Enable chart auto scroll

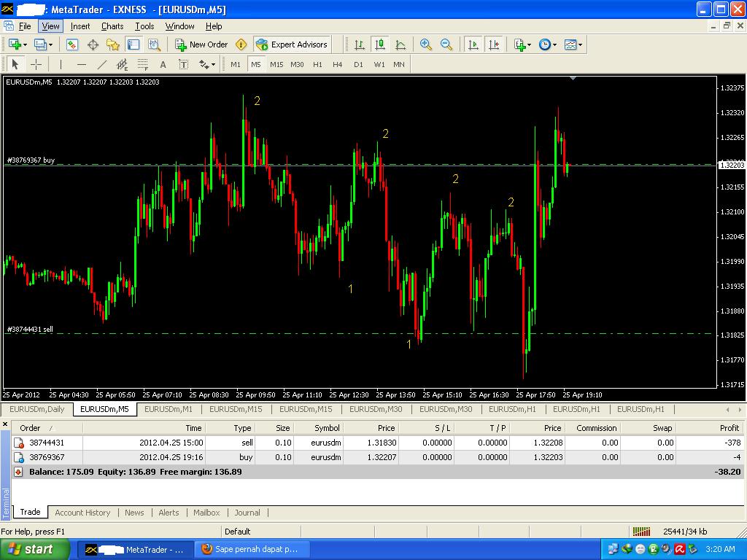click(x=473, y=44)
